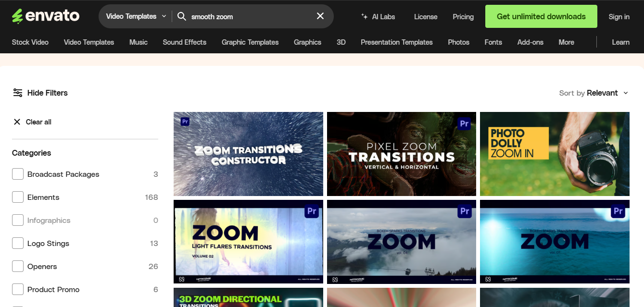The image size is (644, 307).
Task: Click Pr badge on Pixel Zoom Transitions
Action: [x=464, y=123]
